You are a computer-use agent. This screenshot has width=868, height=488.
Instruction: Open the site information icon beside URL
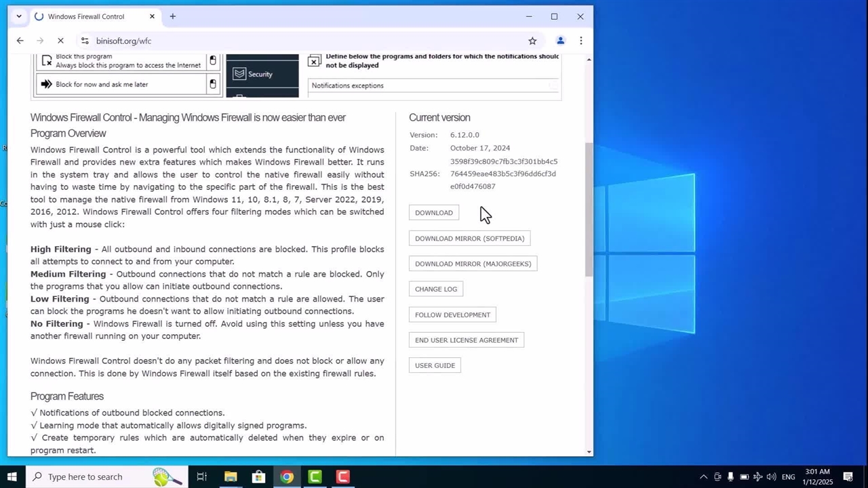[x=84, y=41]
